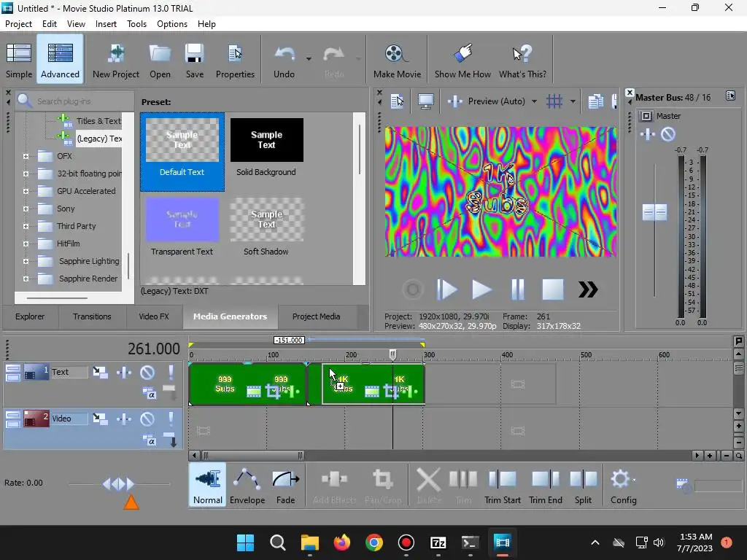Switch to the Project Media tab
The image size is (747, 560).
[x=317, y=316]
